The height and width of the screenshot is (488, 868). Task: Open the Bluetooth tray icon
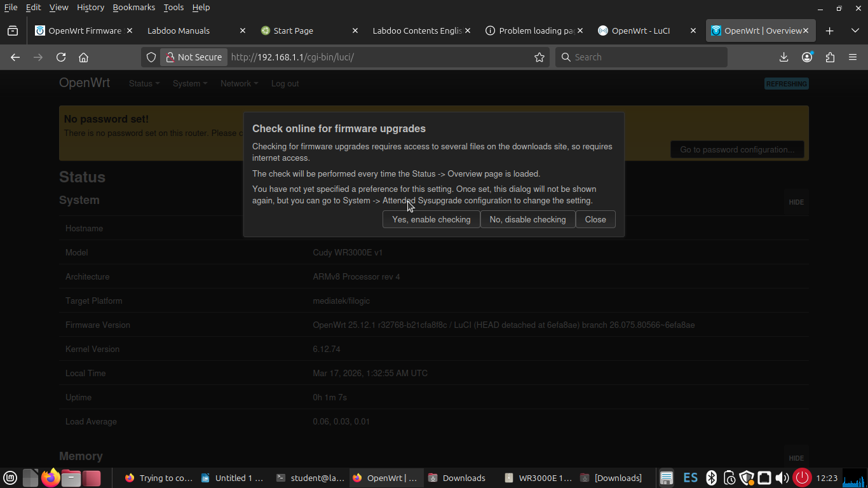pos(710,478)
